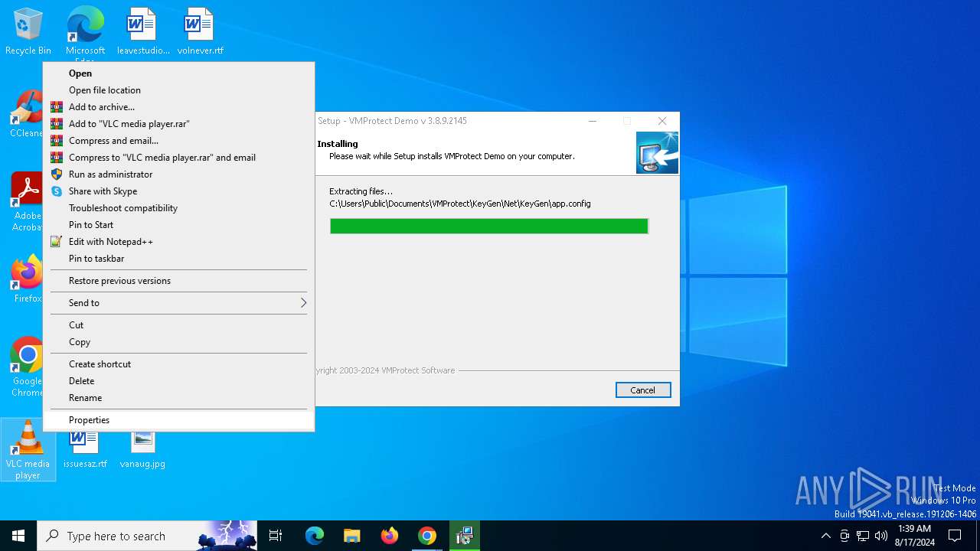
Task: Choose Delete from the context menu
Action: (178, 381)
